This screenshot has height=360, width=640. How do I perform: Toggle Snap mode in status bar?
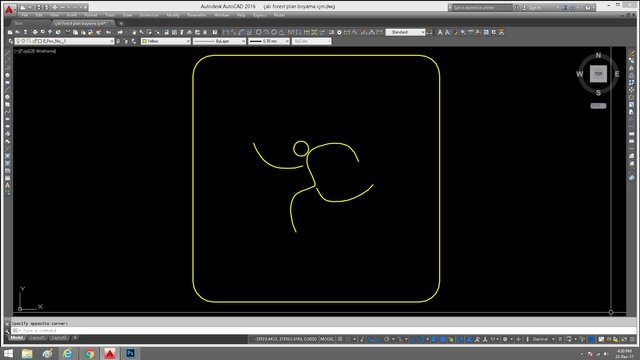pos(348,339)
